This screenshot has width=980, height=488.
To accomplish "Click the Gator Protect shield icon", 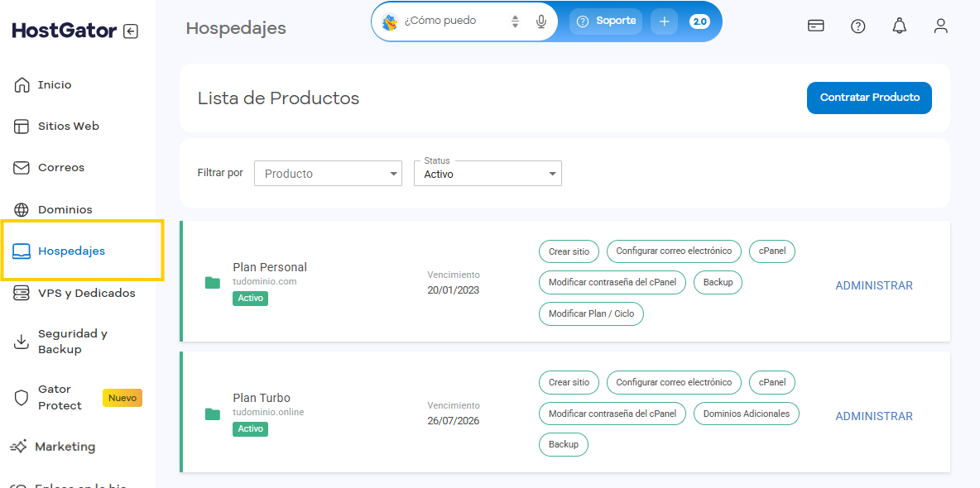I will pyautogui.click(x=22, y=397).
